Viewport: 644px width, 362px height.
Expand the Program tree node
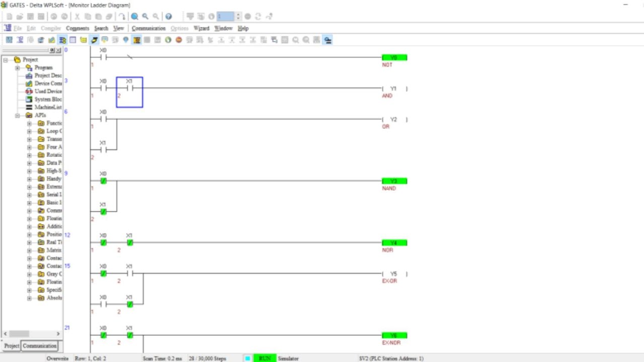pyautogui.click(x=17, y=68)
